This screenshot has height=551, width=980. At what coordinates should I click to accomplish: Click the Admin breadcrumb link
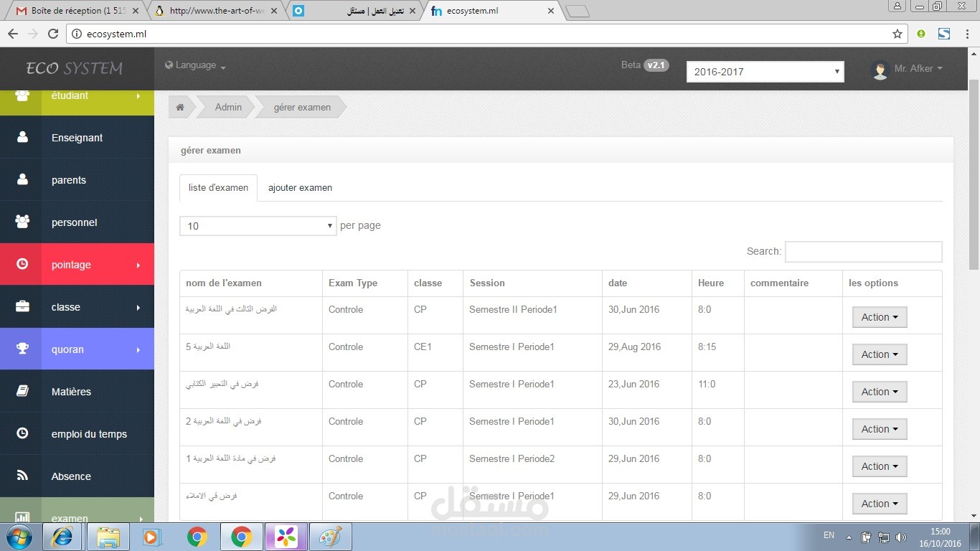pyautogui.click(x=228, y=107)
